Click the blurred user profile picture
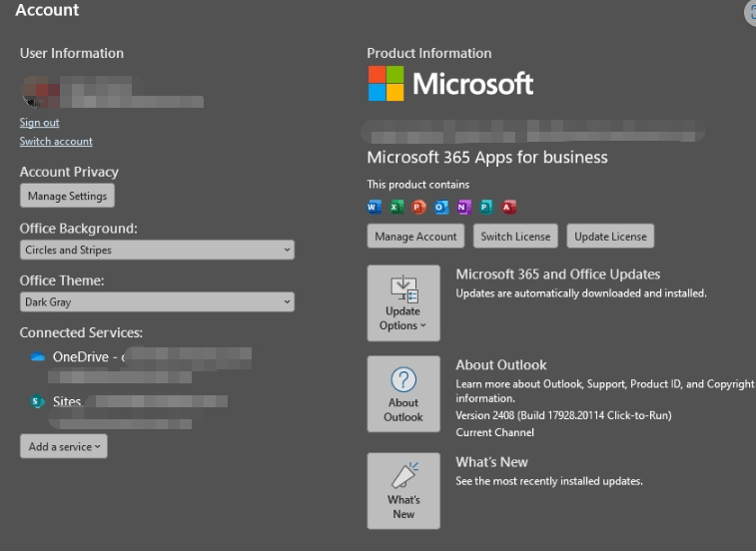Viewport: 756px width, 551px height. (x=41, y=92)
